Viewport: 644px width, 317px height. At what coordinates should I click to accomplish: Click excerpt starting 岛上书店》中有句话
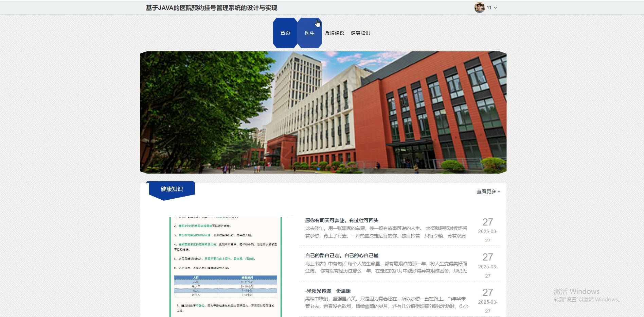[x=386, y=267]
